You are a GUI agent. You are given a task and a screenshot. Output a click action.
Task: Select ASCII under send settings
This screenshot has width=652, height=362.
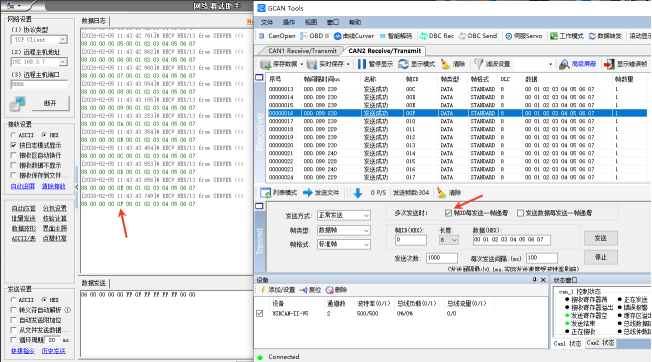point(13,300)
